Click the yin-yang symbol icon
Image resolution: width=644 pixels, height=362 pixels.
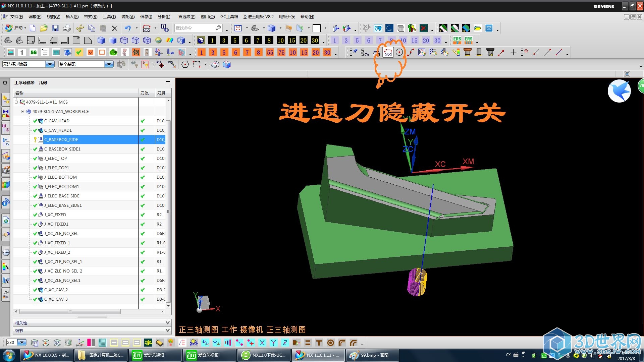point(201,41)
